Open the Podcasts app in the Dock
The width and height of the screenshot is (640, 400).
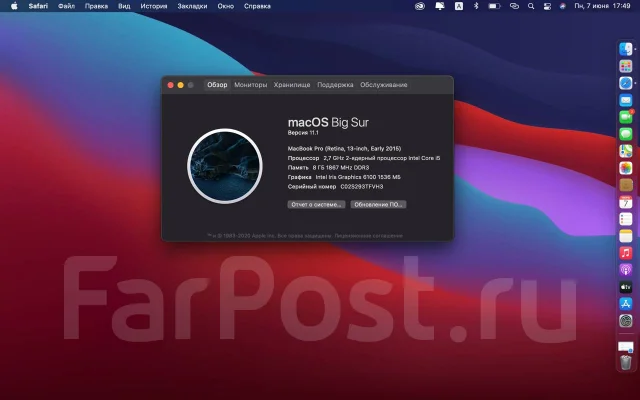(626, 270)
